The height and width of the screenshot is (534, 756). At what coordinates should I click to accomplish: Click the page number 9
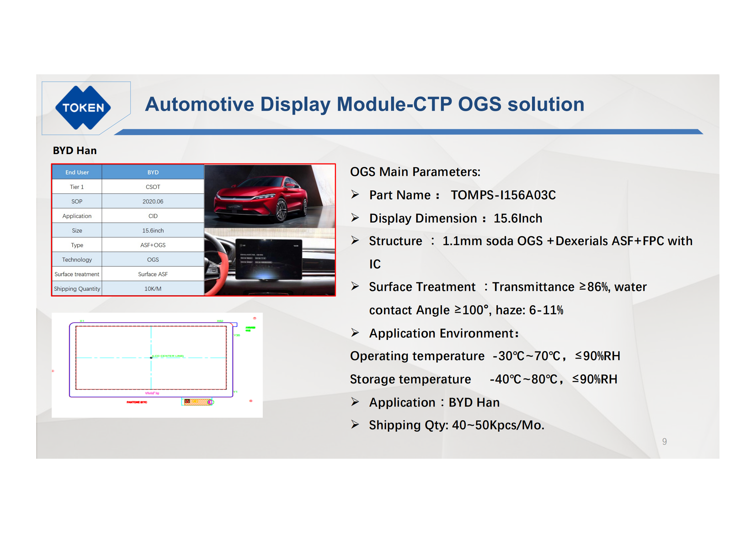click(664, 442)
